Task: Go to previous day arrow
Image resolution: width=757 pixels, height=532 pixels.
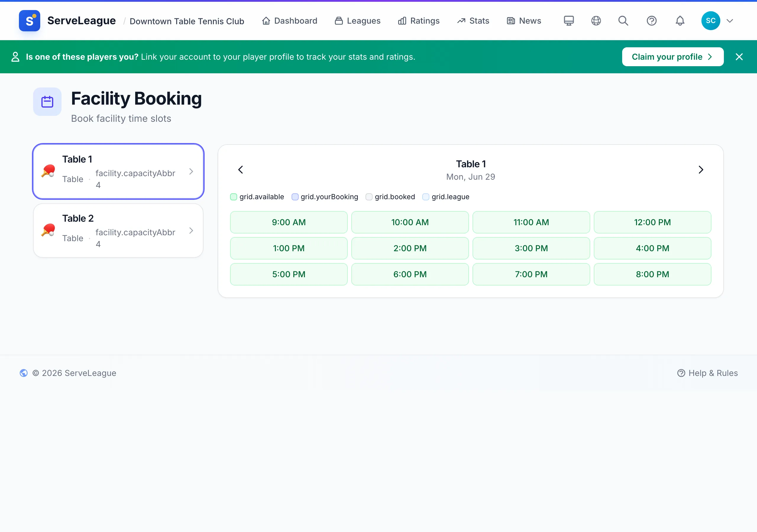Action: [241, 170]
